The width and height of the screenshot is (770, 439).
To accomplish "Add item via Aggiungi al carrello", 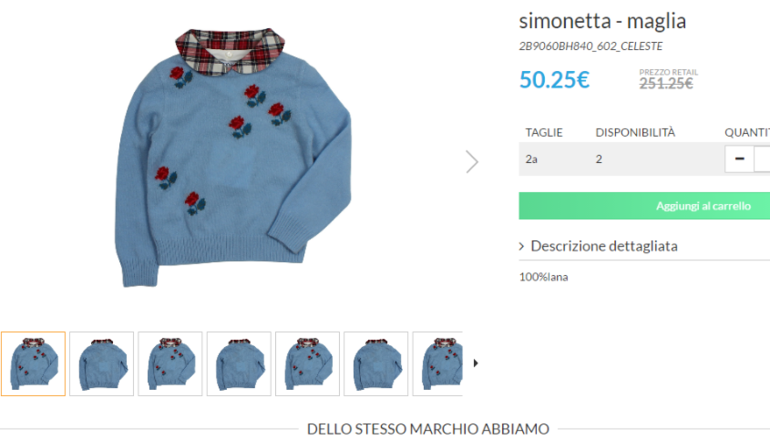I will pyautogui.click(x=644, y=206).
